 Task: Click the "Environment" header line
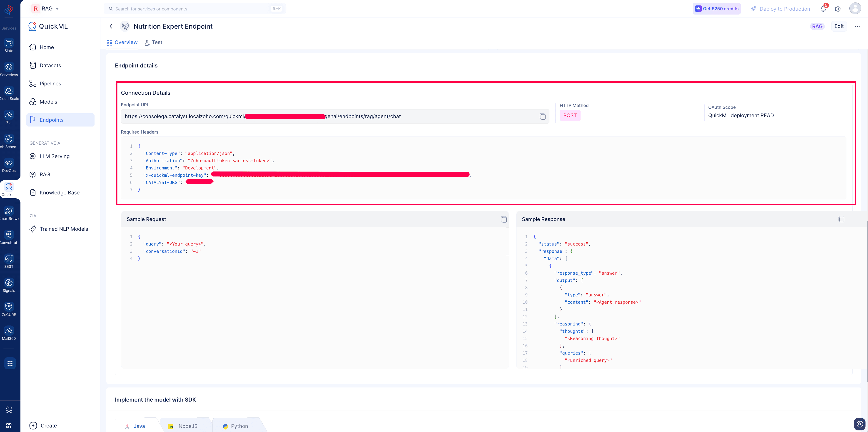[x=181, y=168]
